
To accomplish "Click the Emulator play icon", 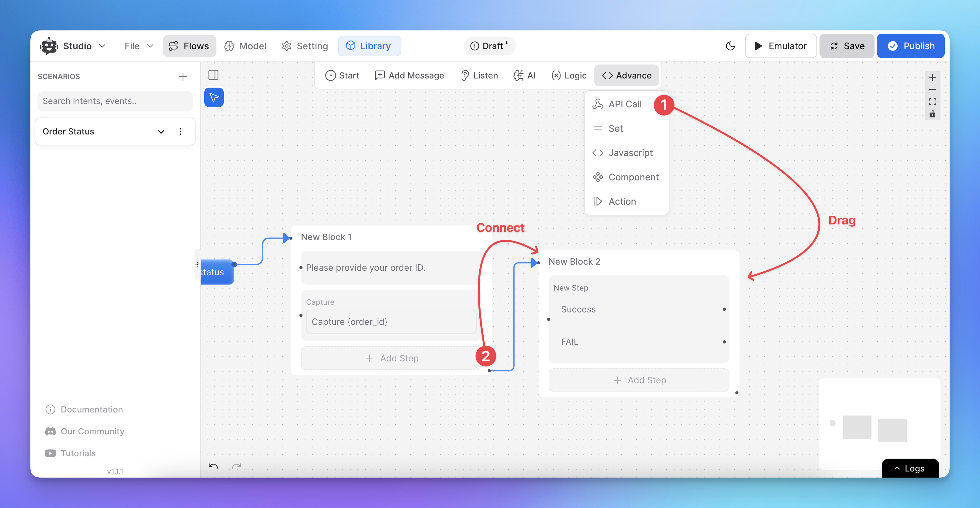I will pos(758,46).
